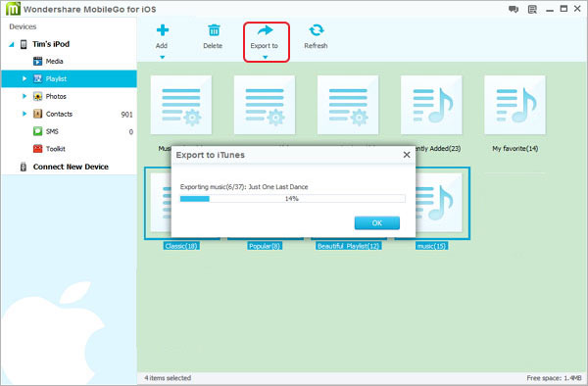Viewport: 588px width, 386px height.
Task: Expand the Contacts tree arrow
Action: 24,114
